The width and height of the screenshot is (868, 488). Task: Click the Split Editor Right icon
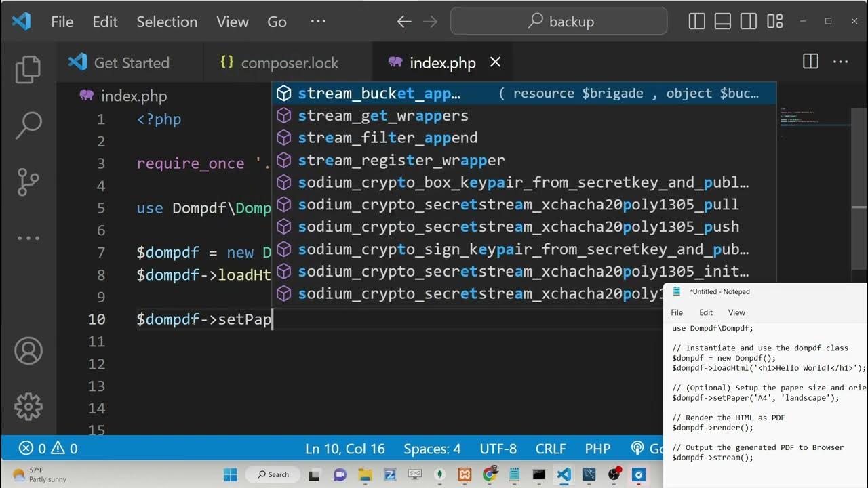coord(810,62)
